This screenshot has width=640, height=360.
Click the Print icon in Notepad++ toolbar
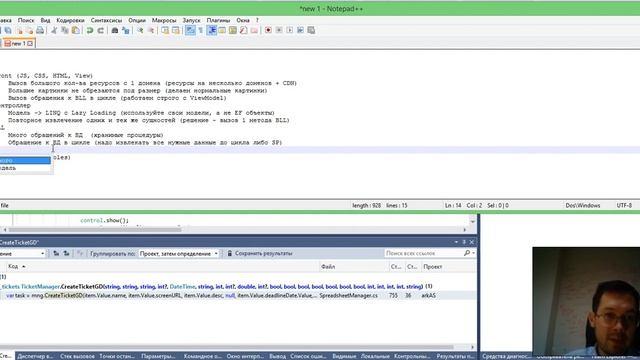(x=40, y=30)
